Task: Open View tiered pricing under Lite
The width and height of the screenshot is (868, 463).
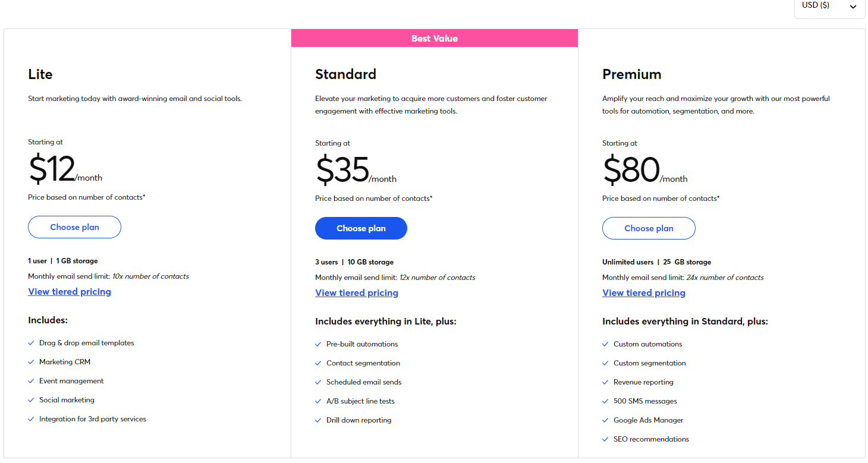Action: (70, 291)
